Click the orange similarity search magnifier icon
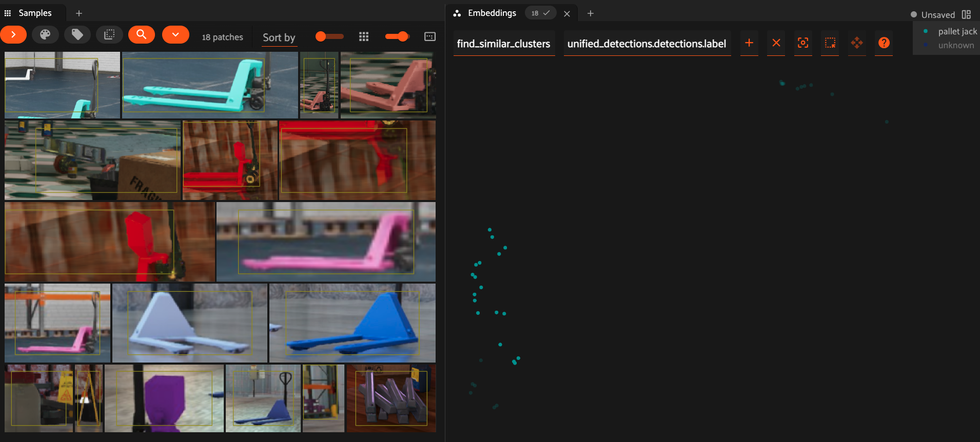Viewport: 980px width, 442px height. (142, 35)
